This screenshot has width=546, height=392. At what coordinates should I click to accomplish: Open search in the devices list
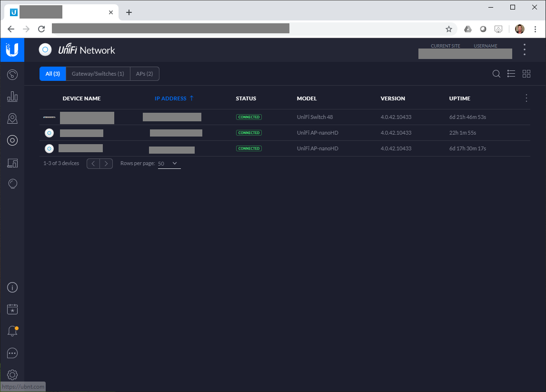coord(496,74)
